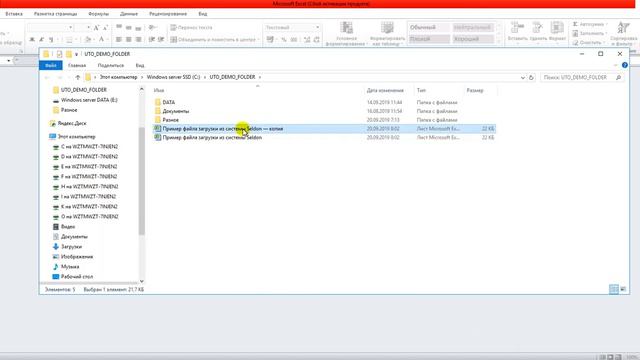Toggle Bold formatting in Excel ribbon

click(32, 40)
